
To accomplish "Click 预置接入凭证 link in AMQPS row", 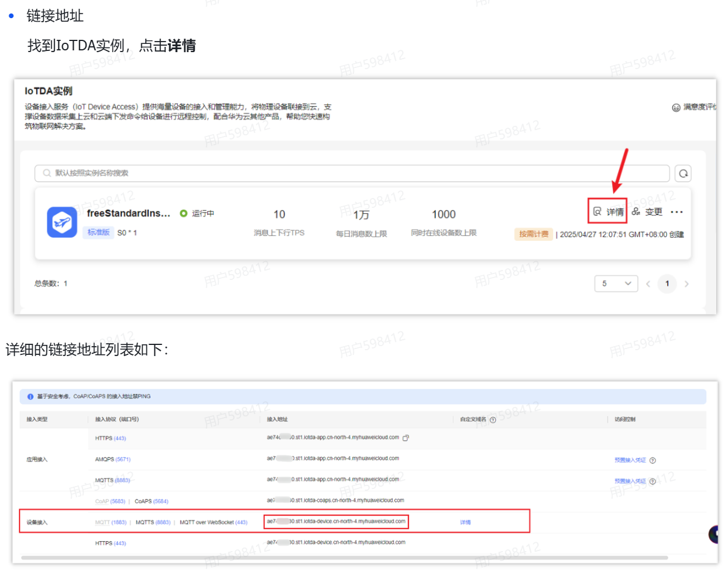I will pyautogui.click(x=630, y=460).
